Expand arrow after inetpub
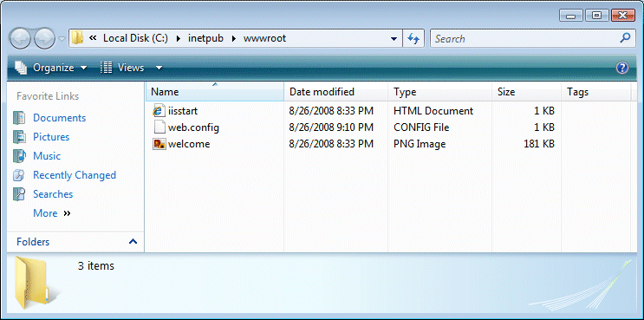This screenshot has width=644, height=320. pos(234,39)
